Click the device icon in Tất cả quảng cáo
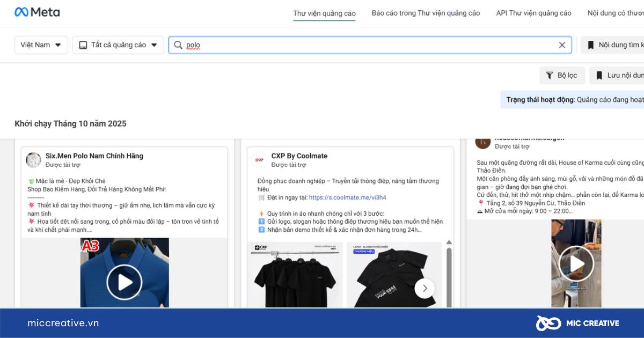644x338 pixels. [83, 45]
